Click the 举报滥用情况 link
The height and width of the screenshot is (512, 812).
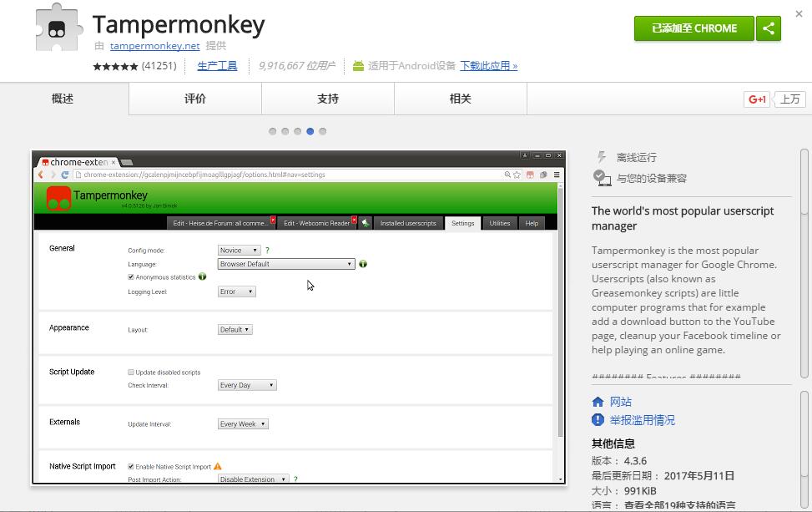642,420
